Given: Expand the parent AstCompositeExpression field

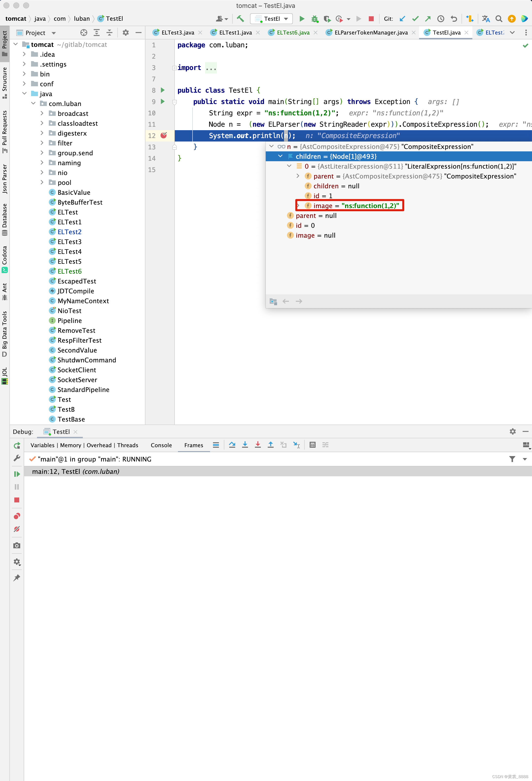Looking at the screenshot, I should click(298, 176).
